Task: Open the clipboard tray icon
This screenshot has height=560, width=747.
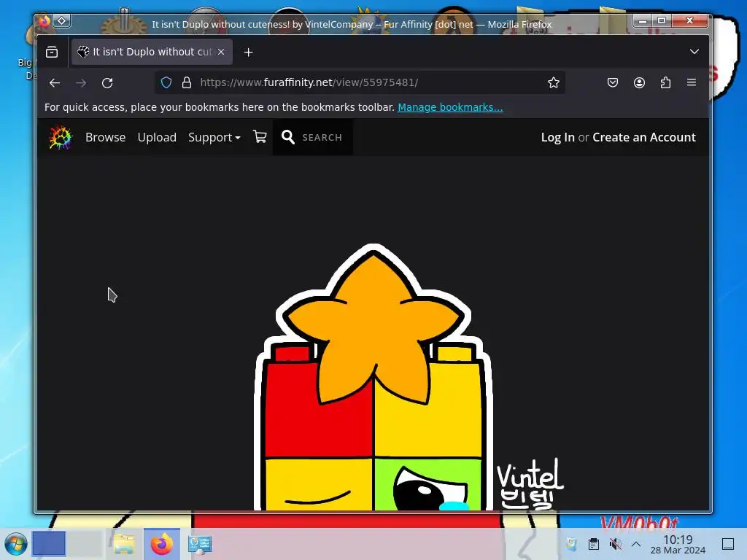Action: click(594, 544)
